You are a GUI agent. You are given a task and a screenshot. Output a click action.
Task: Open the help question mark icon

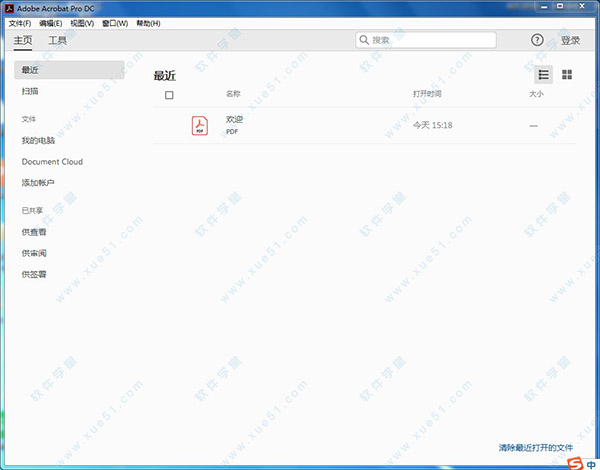tap(537, 41)
